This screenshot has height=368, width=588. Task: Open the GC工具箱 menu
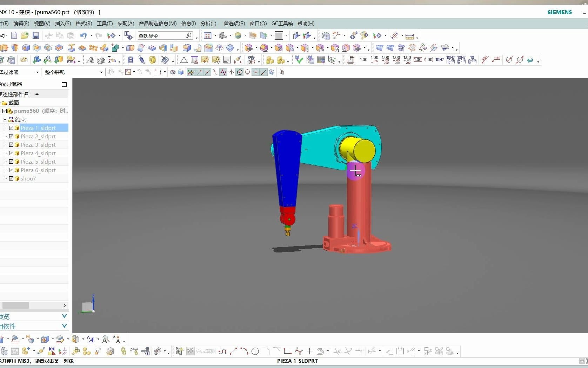pyautogui.click(x=282, y=24)
